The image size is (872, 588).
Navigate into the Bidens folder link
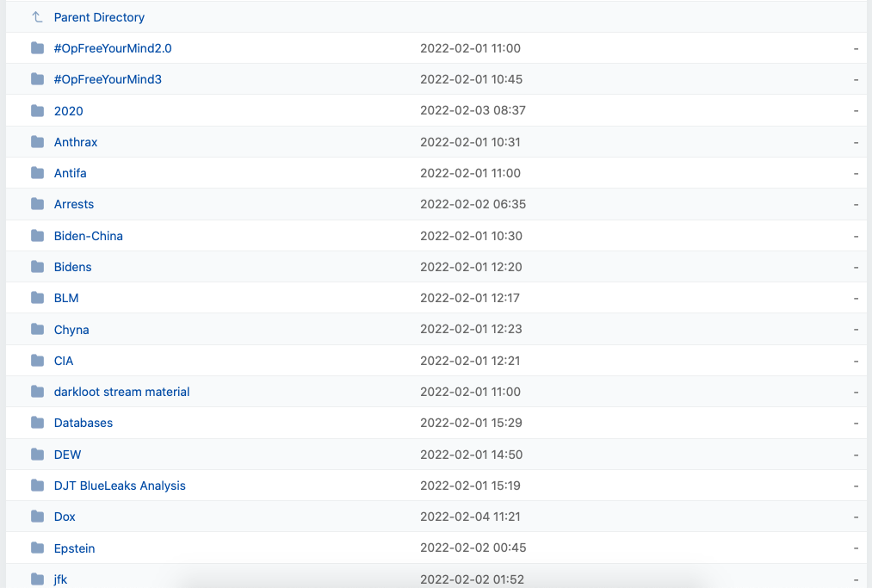coord(73,267)
